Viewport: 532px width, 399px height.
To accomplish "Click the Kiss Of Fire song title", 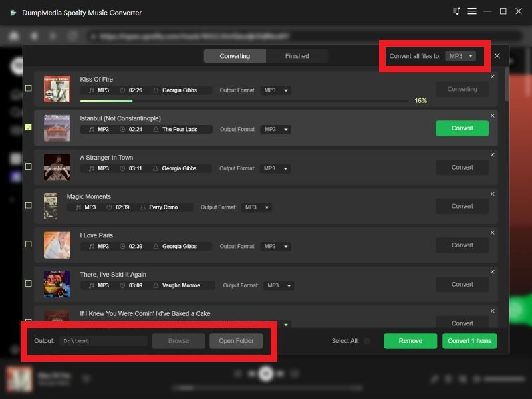I will pyautogui.click(x=96, y=79).
